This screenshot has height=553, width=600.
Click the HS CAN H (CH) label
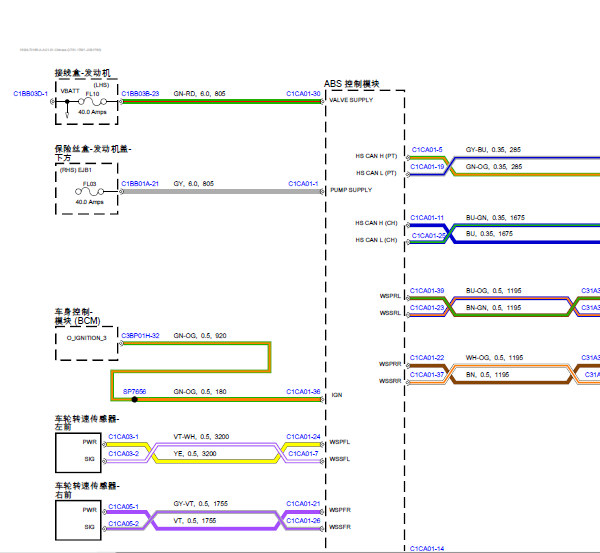pyautogui.click(x=376, y=223)
